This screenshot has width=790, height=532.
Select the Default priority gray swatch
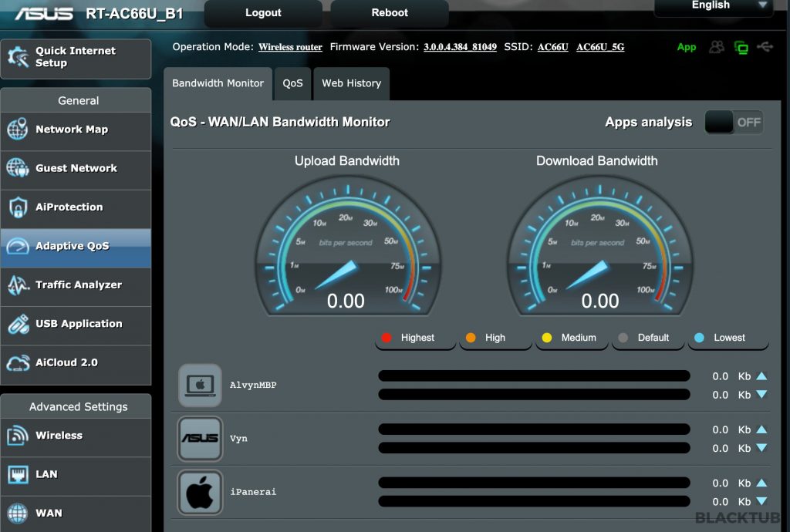[623, 338]
